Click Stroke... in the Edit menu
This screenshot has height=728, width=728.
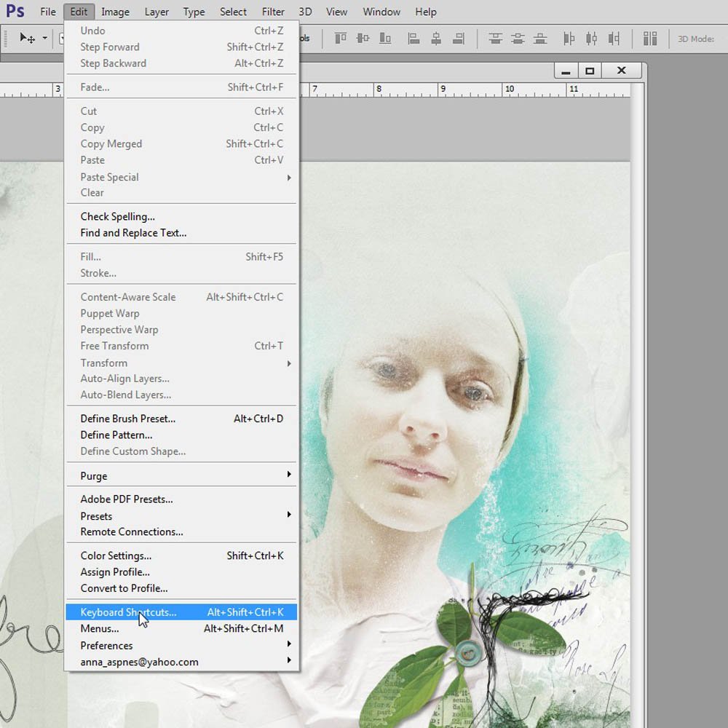(x=181, y=273)
